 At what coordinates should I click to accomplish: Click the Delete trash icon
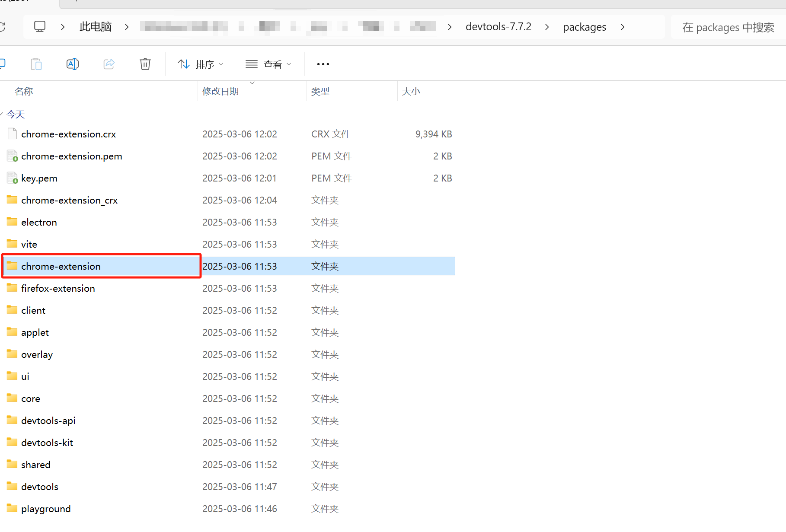point(145,64)
